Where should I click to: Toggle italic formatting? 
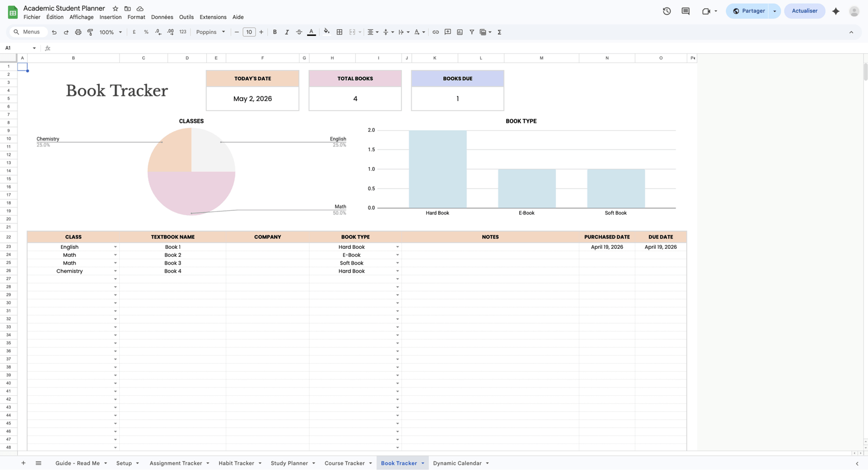[287, 33]
